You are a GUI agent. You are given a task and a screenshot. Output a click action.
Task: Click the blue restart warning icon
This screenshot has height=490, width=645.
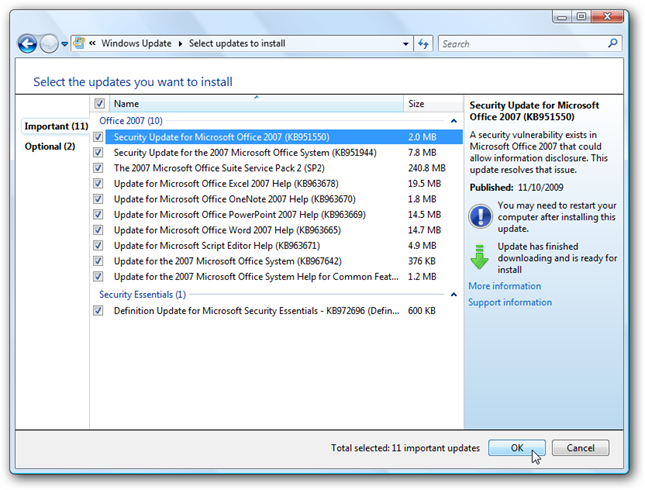[x=480, y=216]
